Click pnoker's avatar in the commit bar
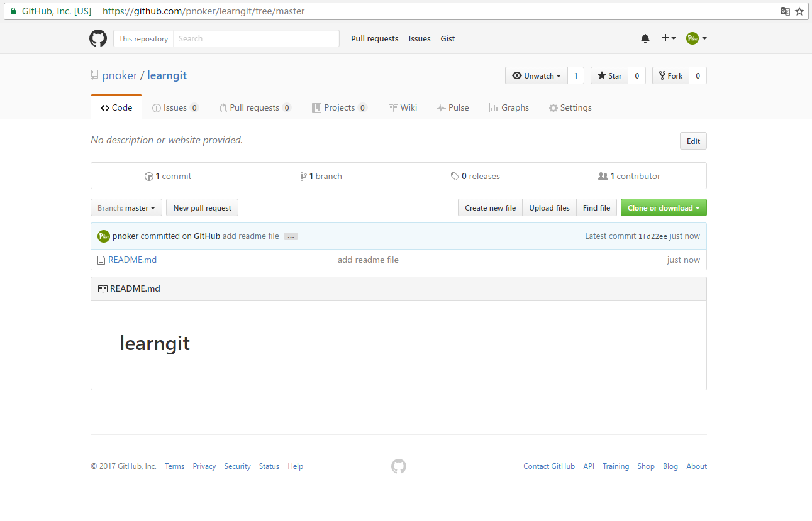The image size is (812, 521). (104, 236)
